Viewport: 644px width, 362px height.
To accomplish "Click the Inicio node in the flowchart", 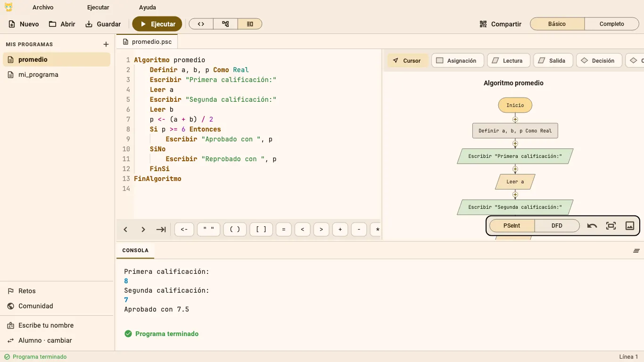I will (515, 105).
